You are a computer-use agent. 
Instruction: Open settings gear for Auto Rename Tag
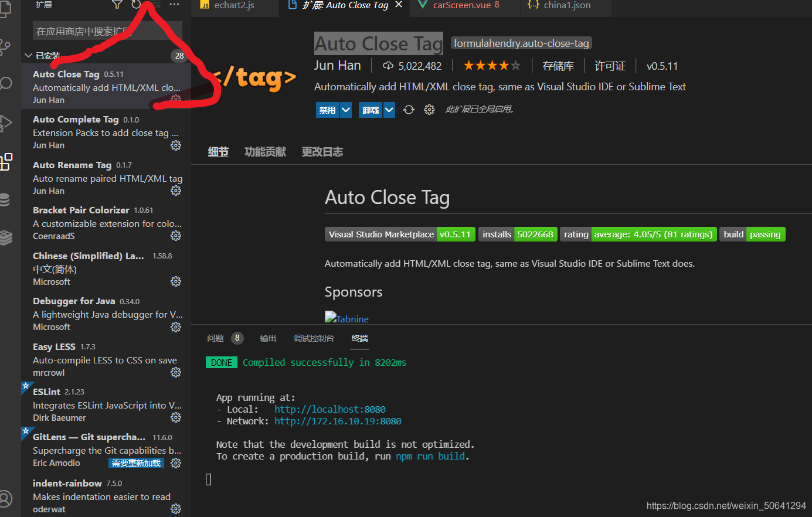(x=175, y=191)
